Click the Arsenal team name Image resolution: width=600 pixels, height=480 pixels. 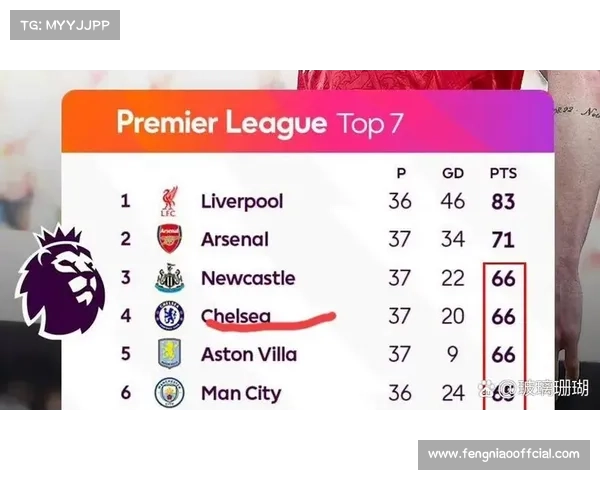[x=235, y=240]
